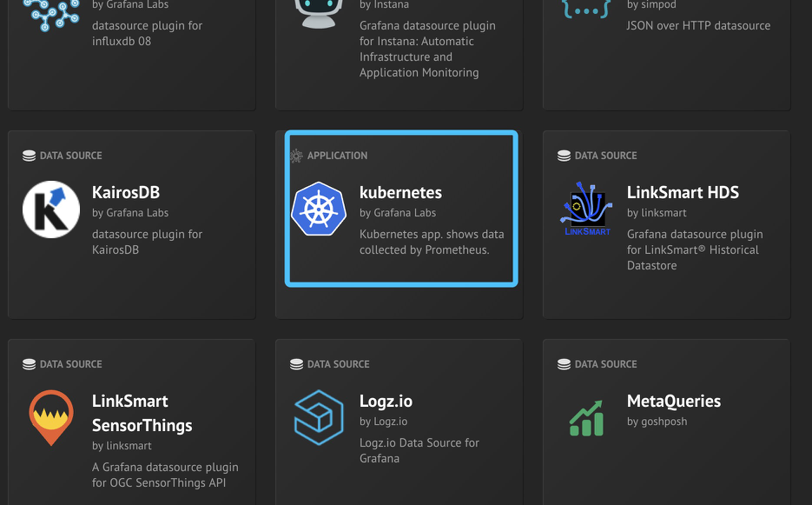
Task: Click DATA SOURCE label on LinkSmart SensorThings card
Action: point(71,364)
